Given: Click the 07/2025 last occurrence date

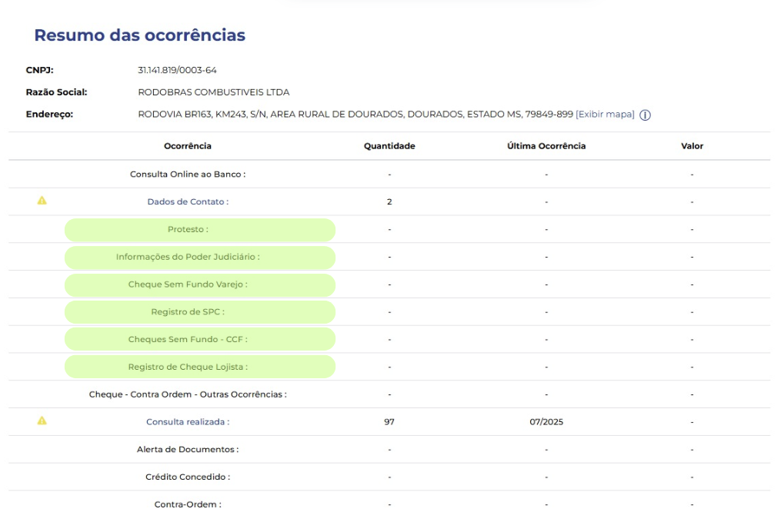Looking at the screenshot, I should pos(546,421).
